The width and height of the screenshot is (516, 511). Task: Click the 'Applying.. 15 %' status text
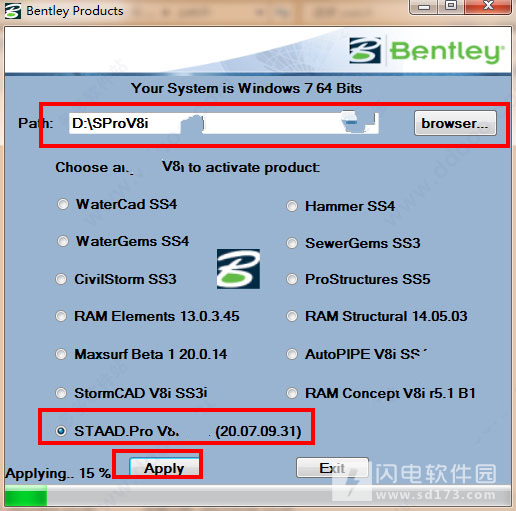[58, 473]
